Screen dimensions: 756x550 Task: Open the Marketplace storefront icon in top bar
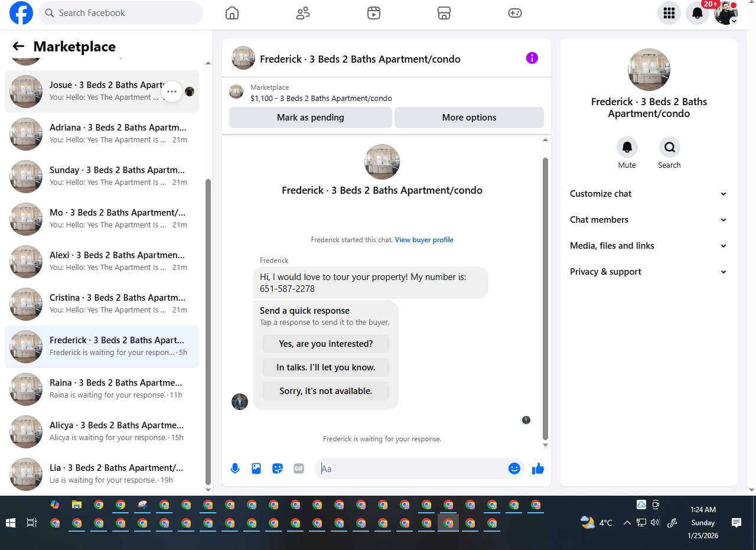(x=444, y=13)
